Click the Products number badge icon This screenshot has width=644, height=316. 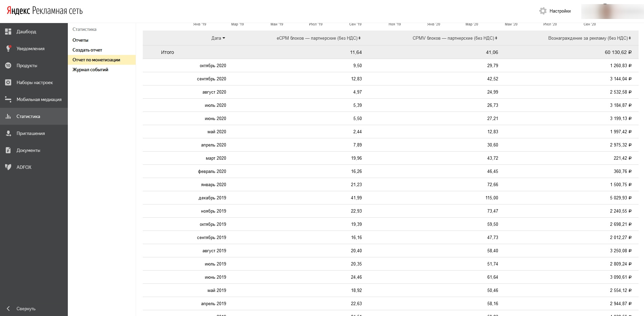pos(8,65)
